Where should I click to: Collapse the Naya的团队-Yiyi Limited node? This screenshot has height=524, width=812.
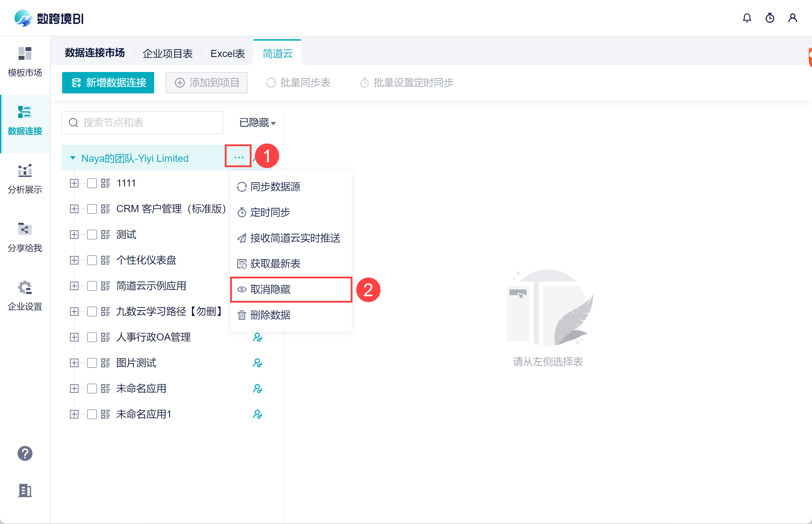pos(73,158)
